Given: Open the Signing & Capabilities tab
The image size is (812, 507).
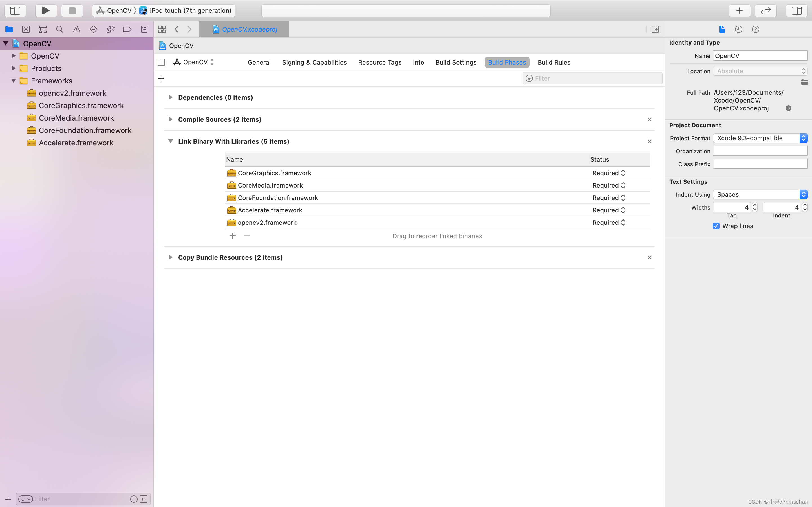Looking at the screenshot, I should coord(314,62).
